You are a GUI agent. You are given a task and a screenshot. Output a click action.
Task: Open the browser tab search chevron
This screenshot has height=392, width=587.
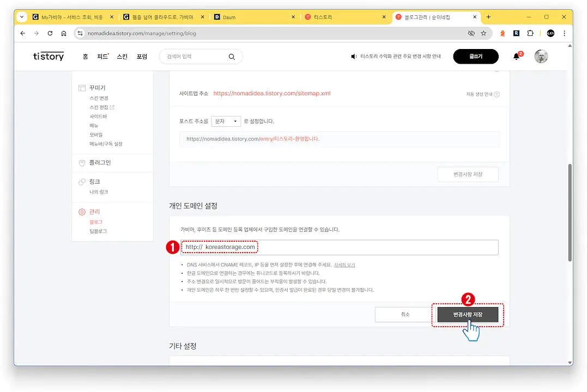21,16
